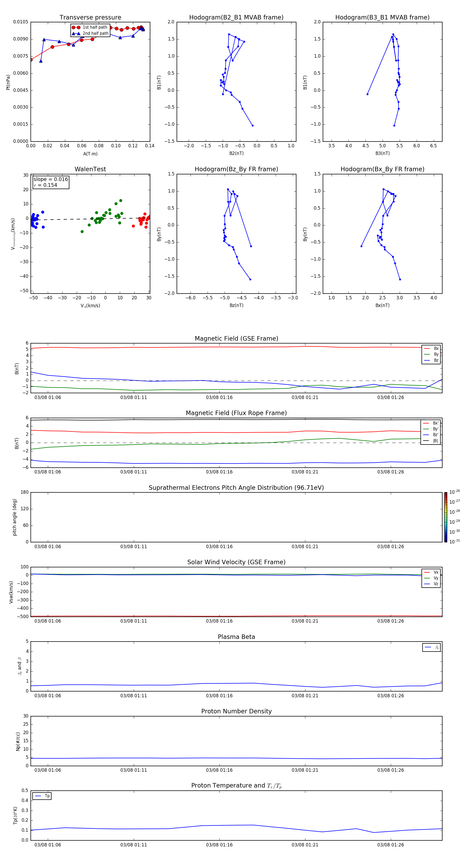Click the Proton Number Density title

click(x=236, y=711)
